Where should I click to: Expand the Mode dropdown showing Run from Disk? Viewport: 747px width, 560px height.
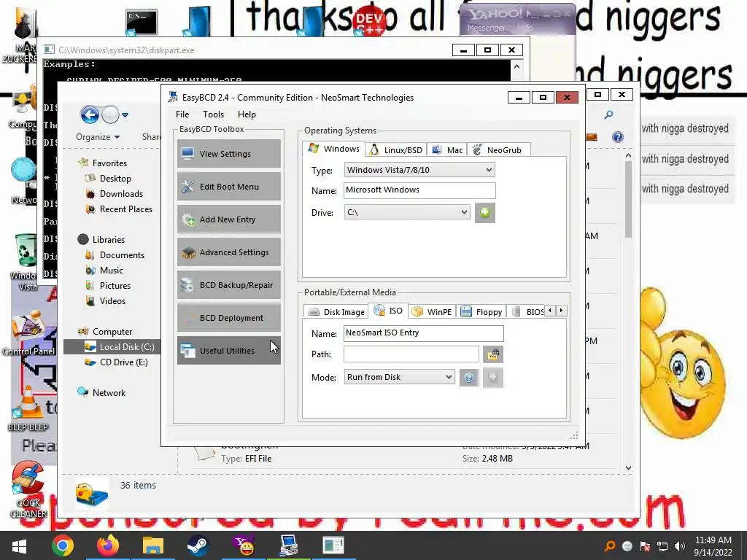point(399,377)
